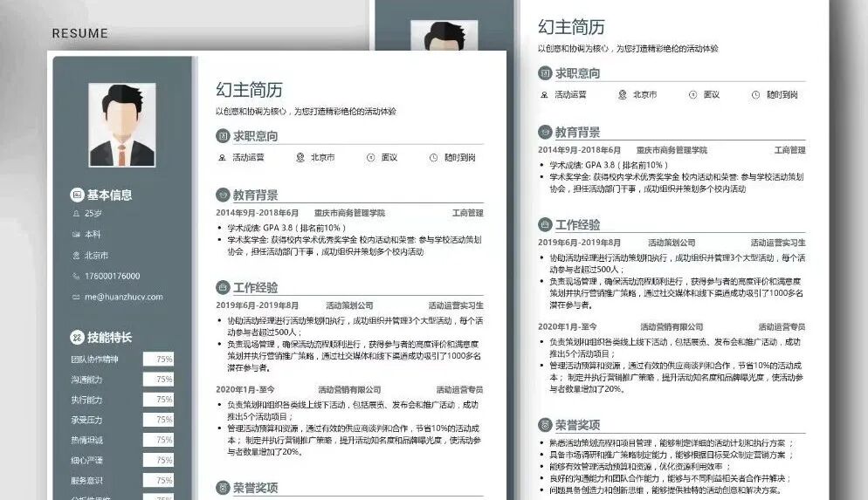Click the 求职意向 icon on back resume
This screenshot has height=500, width=868.
click(545, 73)
